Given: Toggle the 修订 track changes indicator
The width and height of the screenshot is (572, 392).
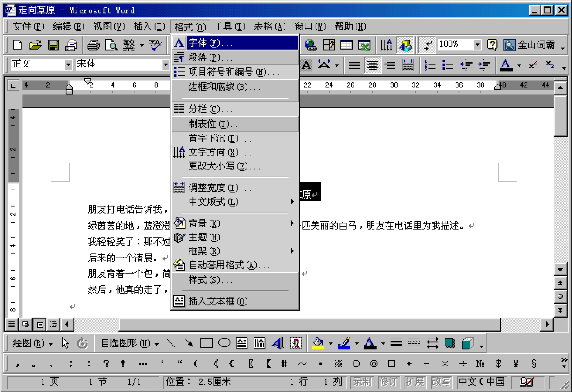Looking at the screenshot, I should pyautogui.click(x=388, y=381).
